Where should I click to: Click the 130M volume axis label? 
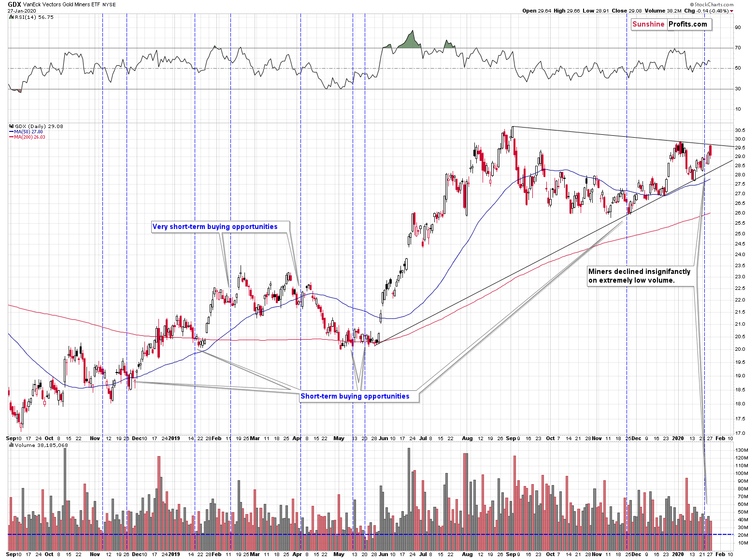tap(742, 450)
